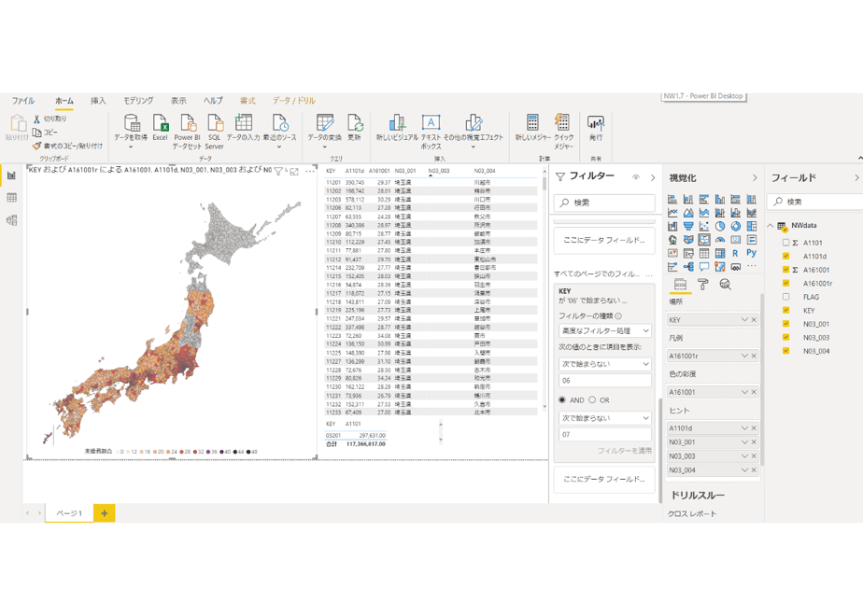Uncheck the A161001r field
Viewport: 863px width, 616px height.
point(786,283)
